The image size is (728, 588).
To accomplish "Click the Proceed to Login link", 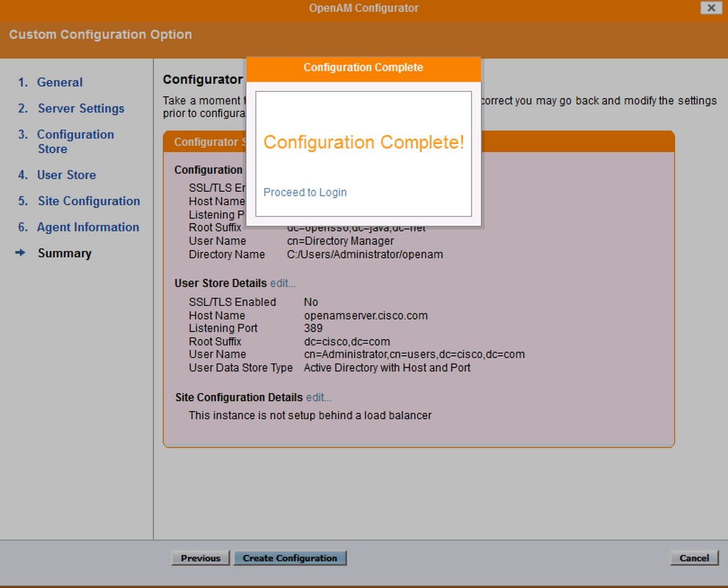I will [304, 192].
